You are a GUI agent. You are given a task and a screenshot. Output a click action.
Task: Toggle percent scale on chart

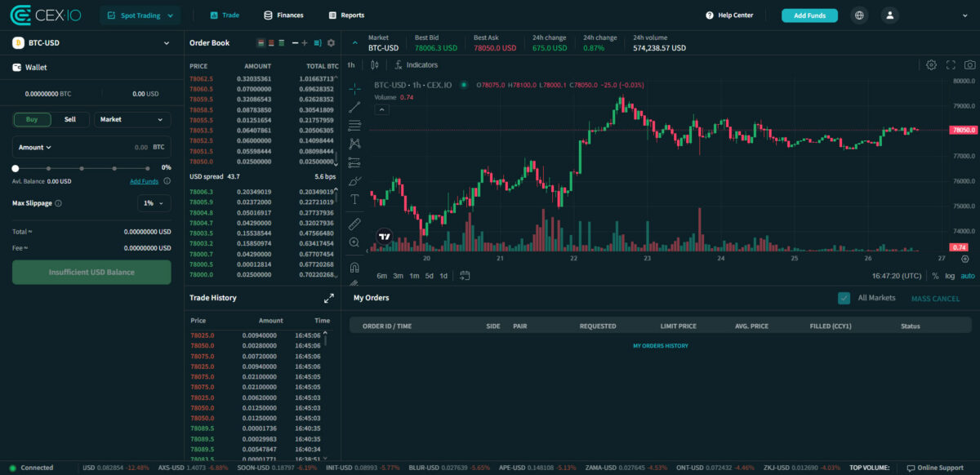(935, 276)
